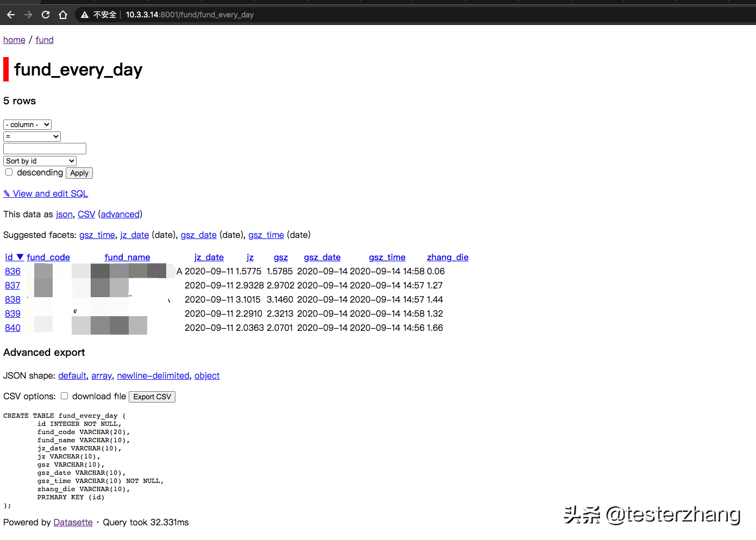
Task: Sort by the jz_date column header
Action: coord(209,257)
